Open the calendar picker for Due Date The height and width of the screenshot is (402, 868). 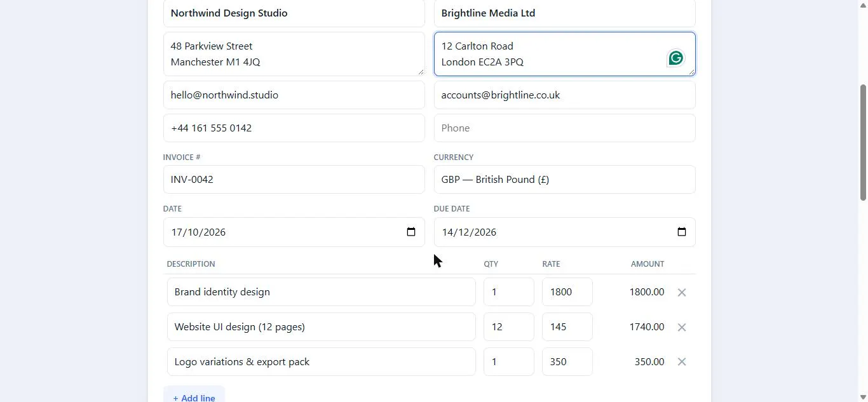pos(682,232)
